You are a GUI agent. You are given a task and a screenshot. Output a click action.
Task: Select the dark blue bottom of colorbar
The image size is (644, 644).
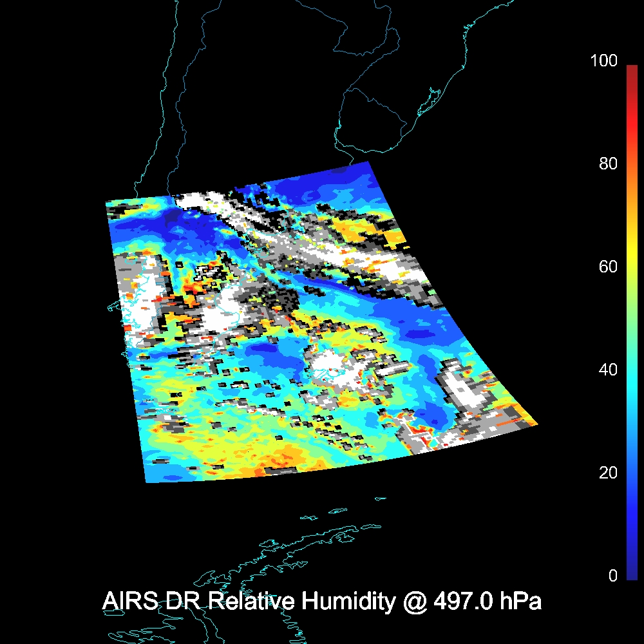631,573
